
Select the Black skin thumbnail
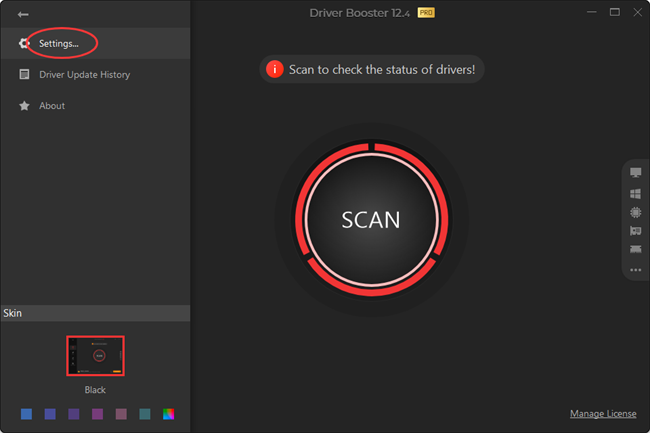click(x=95, y=355)
